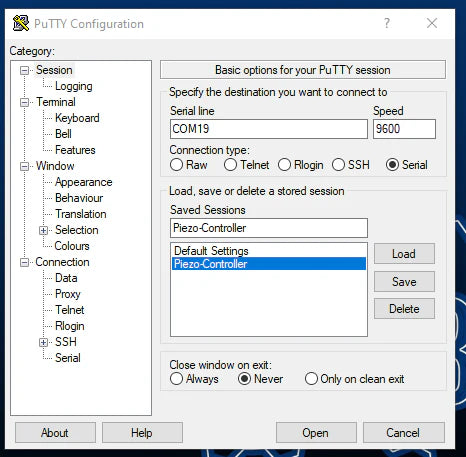Open the Rlogin category in tree
The width and height of the screenshot is (466, 457).
[70, 326]
